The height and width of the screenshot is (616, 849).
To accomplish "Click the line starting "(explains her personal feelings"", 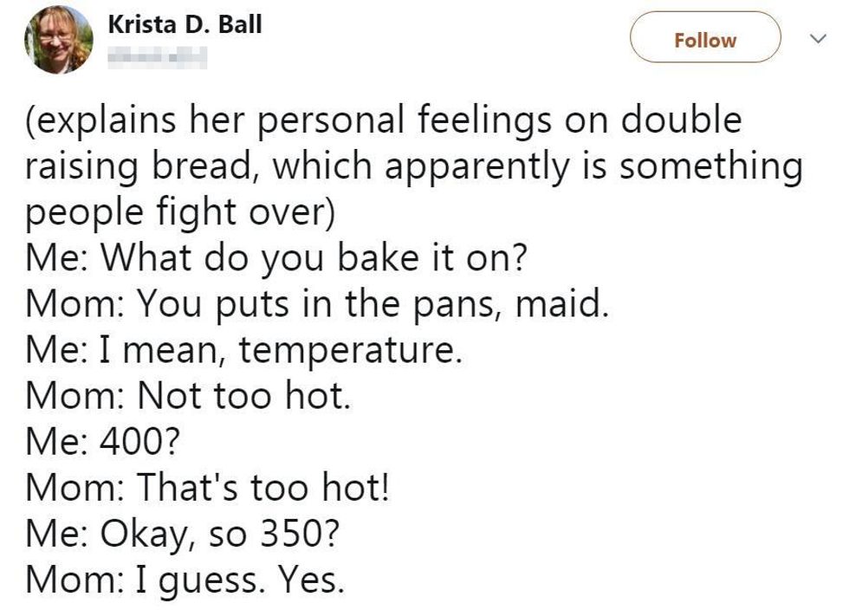I will pos(384,120).
